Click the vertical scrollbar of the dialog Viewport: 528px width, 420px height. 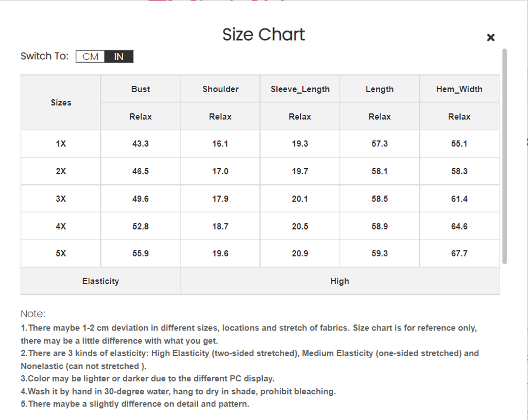coord(504,156)
